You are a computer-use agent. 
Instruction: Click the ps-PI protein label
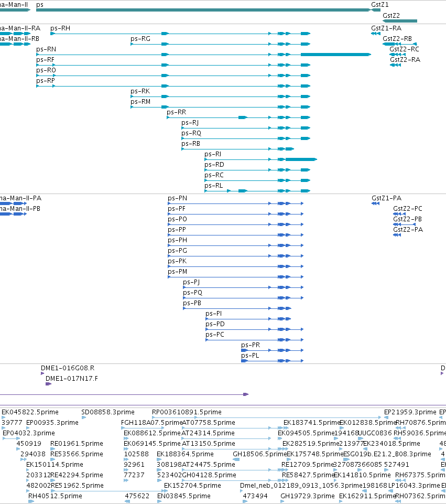coord(213,314)
